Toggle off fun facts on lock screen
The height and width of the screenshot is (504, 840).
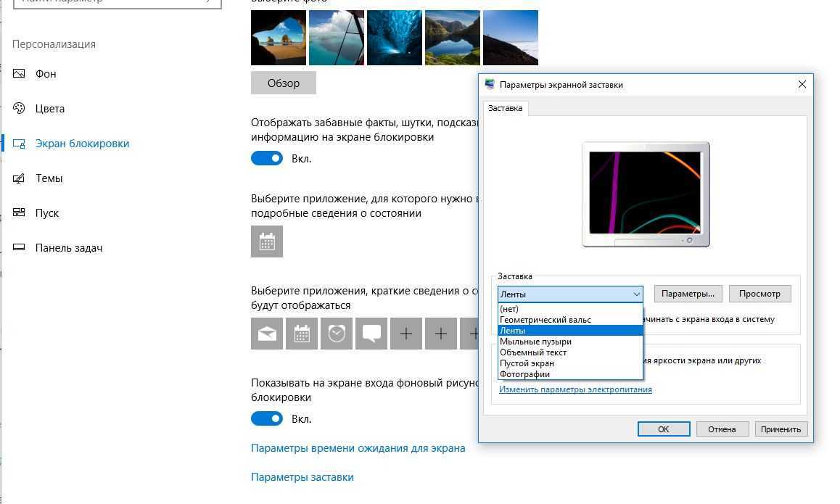pyautogui.click(x=267, y=158)
